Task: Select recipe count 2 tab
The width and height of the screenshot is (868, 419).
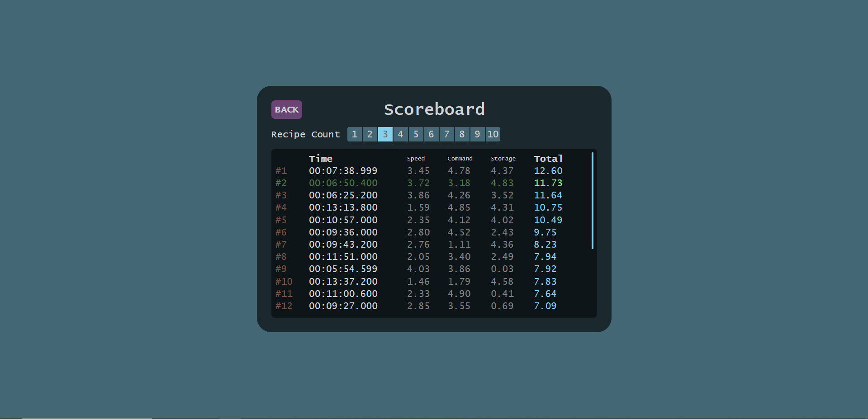Action: coord(370,134)
